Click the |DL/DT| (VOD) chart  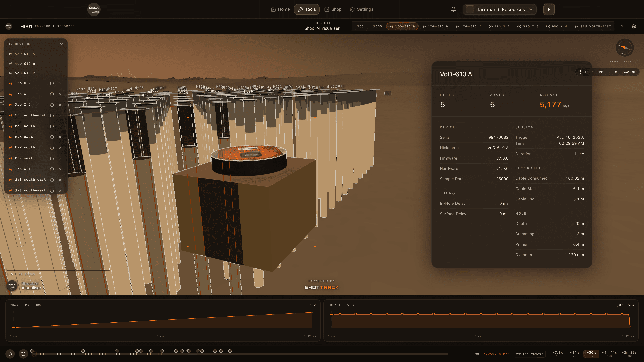tap(481, 321)
